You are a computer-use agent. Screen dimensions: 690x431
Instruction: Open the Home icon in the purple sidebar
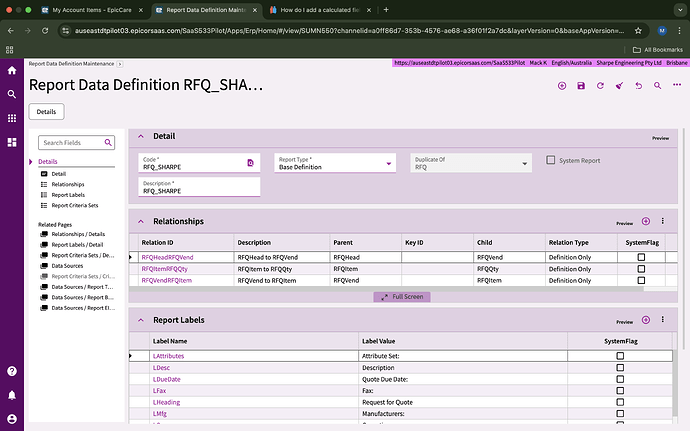coord(12,70)
